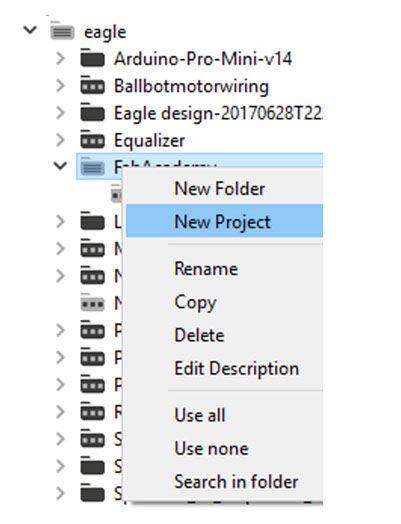Click the greyed-out project icon without chevron
The width and height of the screenshot is (401, 524).
93,303
